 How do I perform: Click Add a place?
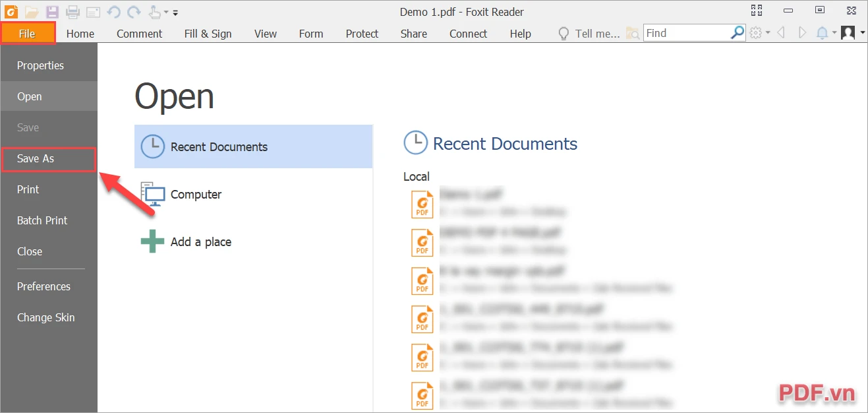click(253, 242)
